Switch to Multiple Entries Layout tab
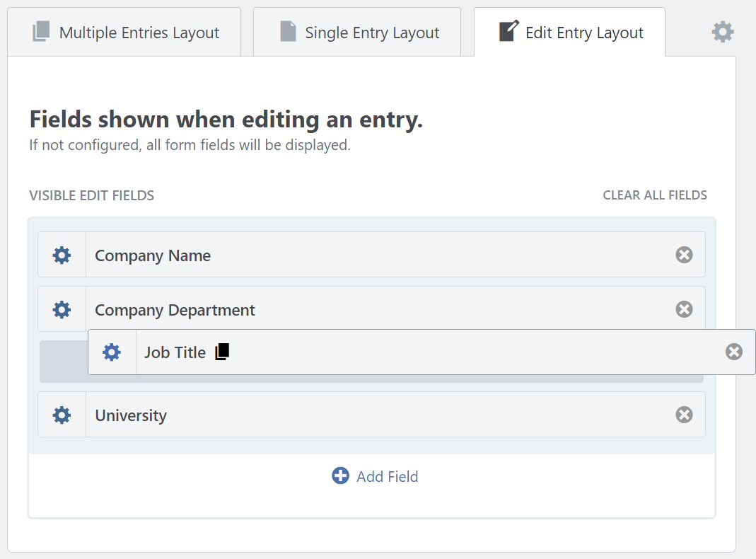The image size is (756, 559). 125,33
